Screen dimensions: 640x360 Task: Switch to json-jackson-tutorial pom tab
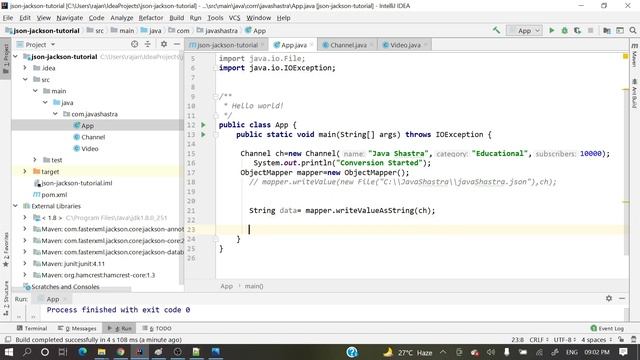click(x=227, y=45)
